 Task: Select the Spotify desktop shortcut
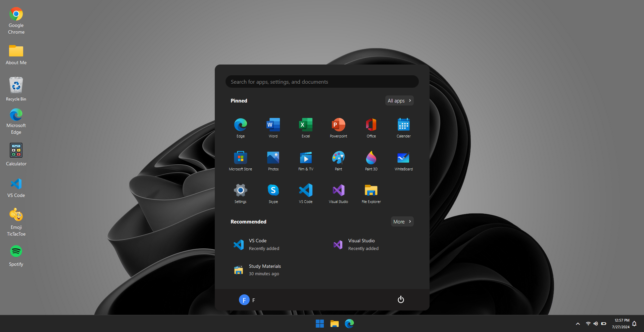pos(16,256)
